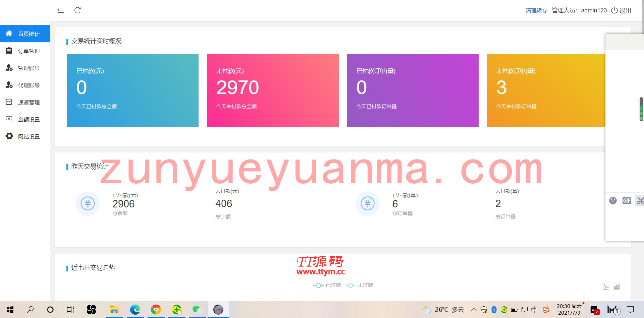Select 代理账号 in the sidebar
644x318 pixels.
tap(25, 85)
